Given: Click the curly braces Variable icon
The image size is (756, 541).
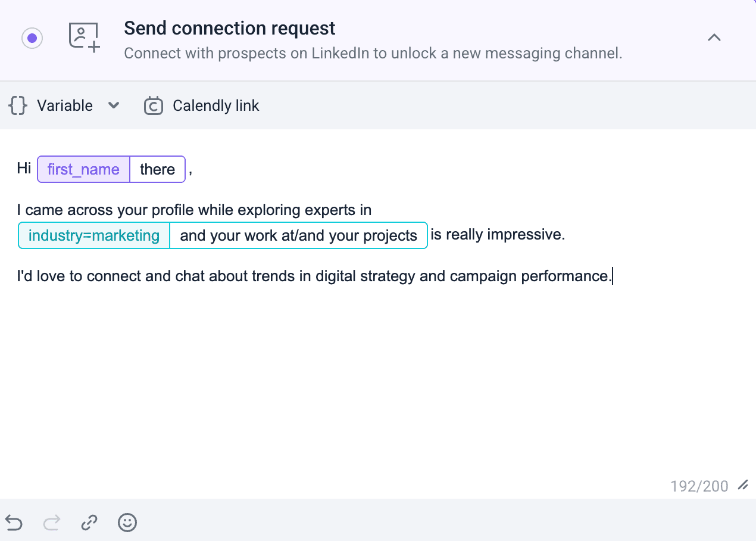Looking at the screenshot, I should click(x=18, y=106).
